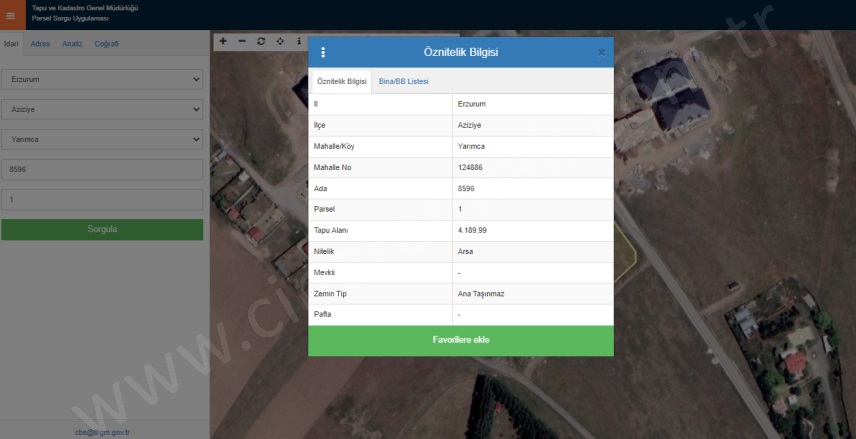Screen dimensions: 856x439
Task: Open the orange hamburger menu
Action: (x=11, y=15)
